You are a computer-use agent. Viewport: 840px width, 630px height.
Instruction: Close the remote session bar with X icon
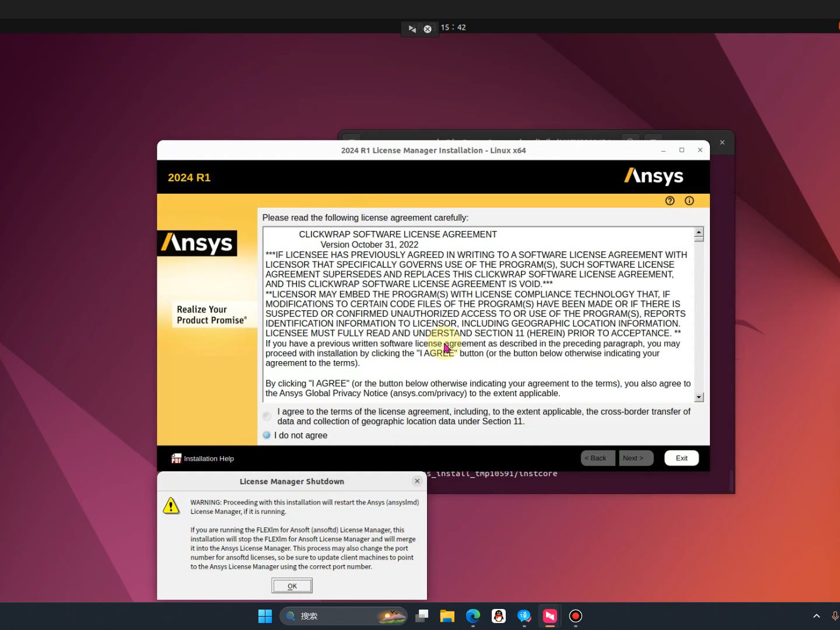coord(428,29)
